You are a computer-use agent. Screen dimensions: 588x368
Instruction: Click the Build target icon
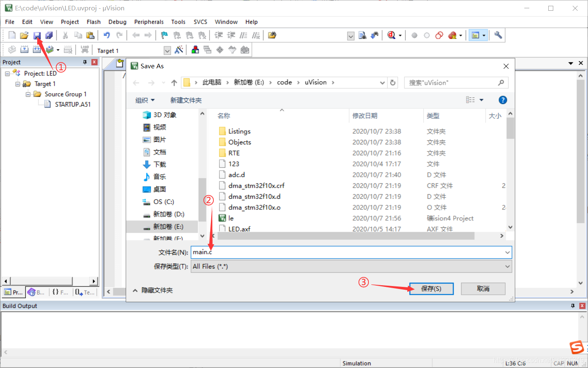point(24,50)
